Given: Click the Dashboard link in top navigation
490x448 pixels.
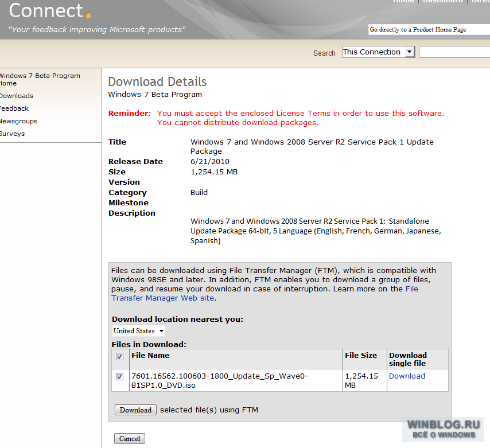Looking at the screenshot, I should coord(443,2).
